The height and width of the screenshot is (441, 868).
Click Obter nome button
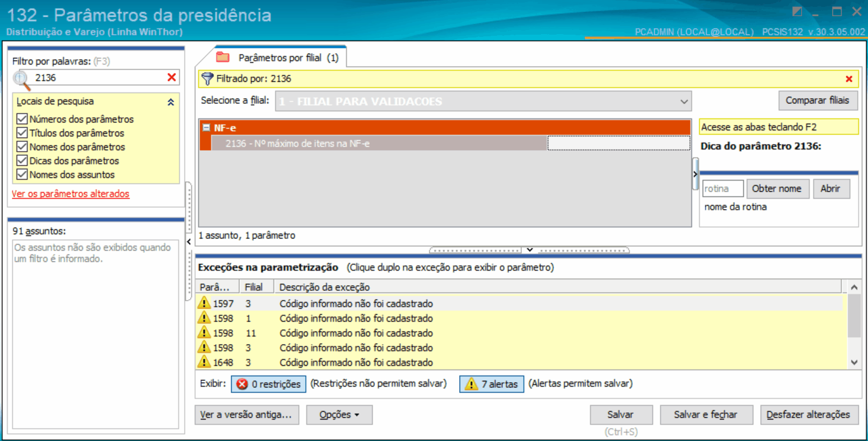[x=776, y=189]
